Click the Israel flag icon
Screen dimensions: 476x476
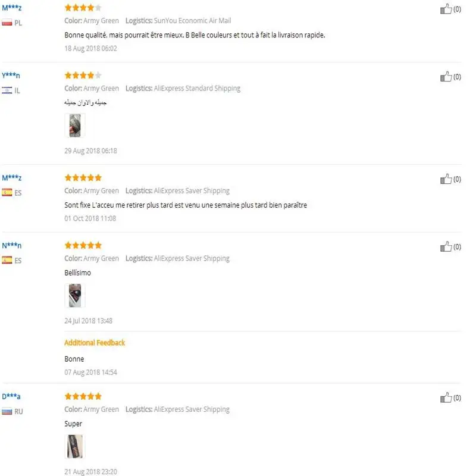click(x=7, y=90)
